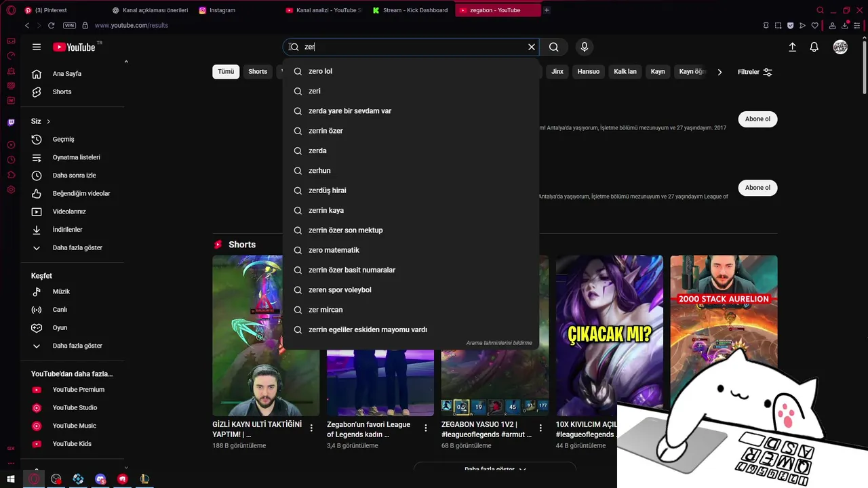Select the Hansuo filter chip
Screen dimensions: 868x488
tap(589, 71)
